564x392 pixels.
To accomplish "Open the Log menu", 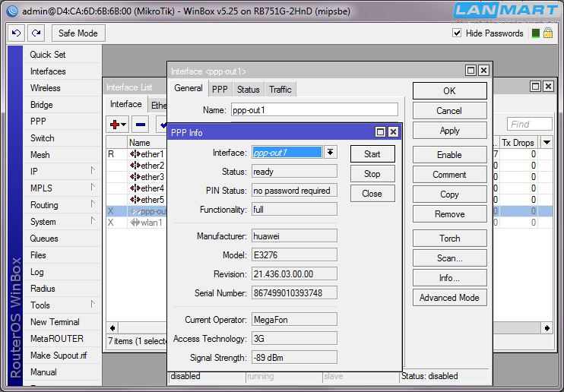I will [x=36, y=272].
